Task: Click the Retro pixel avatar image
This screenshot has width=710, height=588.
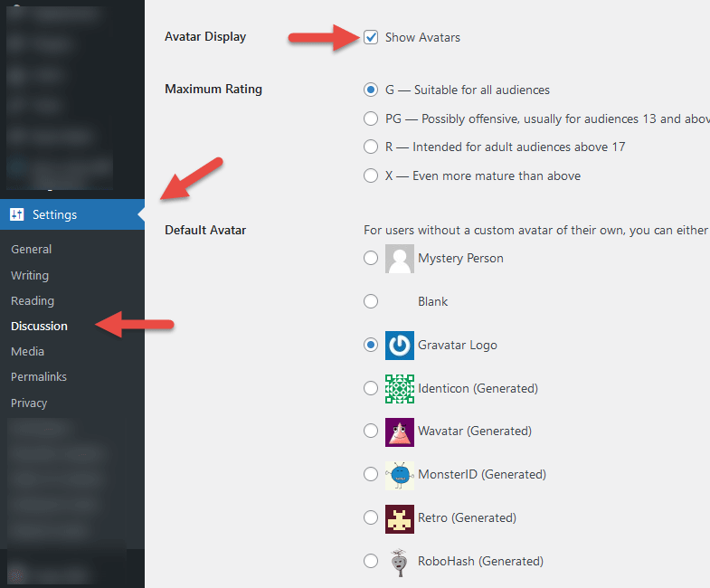Action: 400,518
